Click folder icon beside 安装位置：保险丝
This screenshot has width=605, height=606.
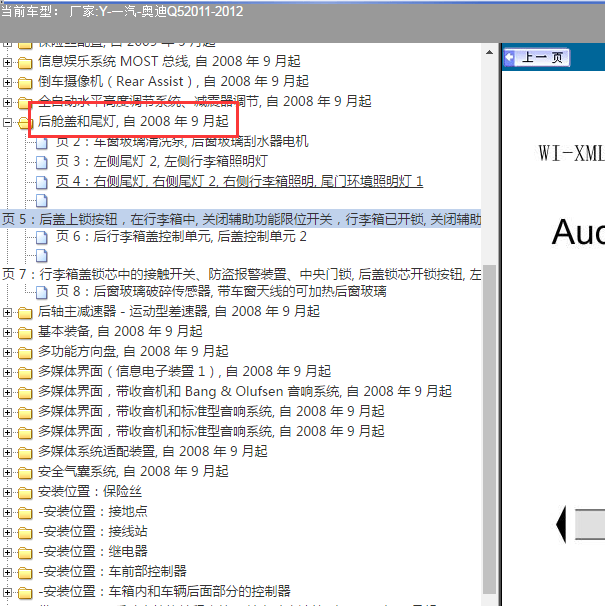[25, 492]
